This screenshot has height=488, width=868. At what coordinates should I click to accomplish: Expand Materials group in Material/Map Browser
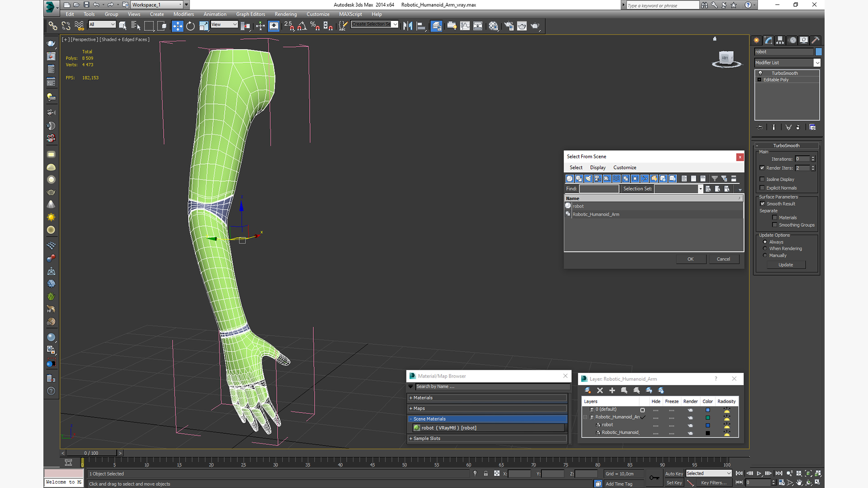click(x=487, y=398)
